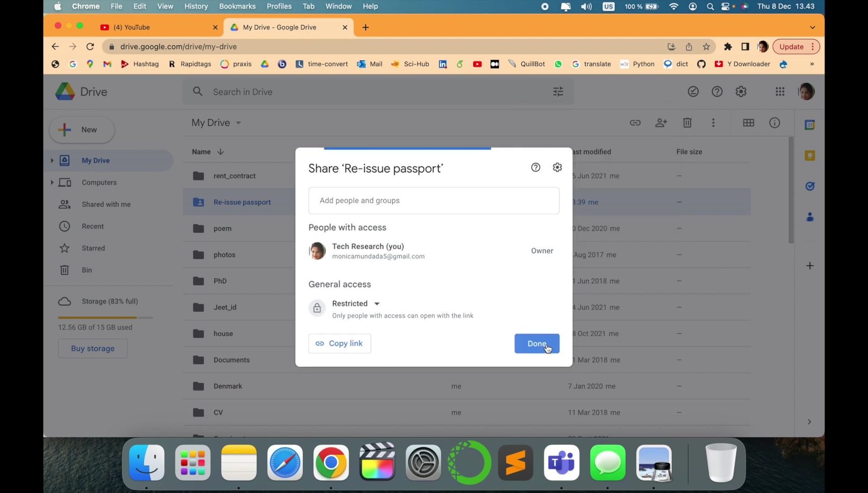Expand the Restricted access dropdown

(356, 303)
